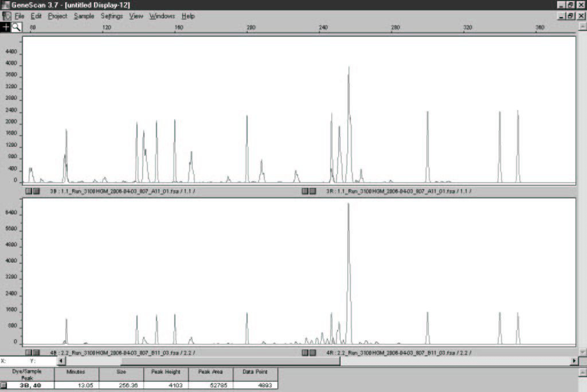The height and width of the screenshot is (392, 587).
Task: Open the Windows menu
Action: point(162,16)
